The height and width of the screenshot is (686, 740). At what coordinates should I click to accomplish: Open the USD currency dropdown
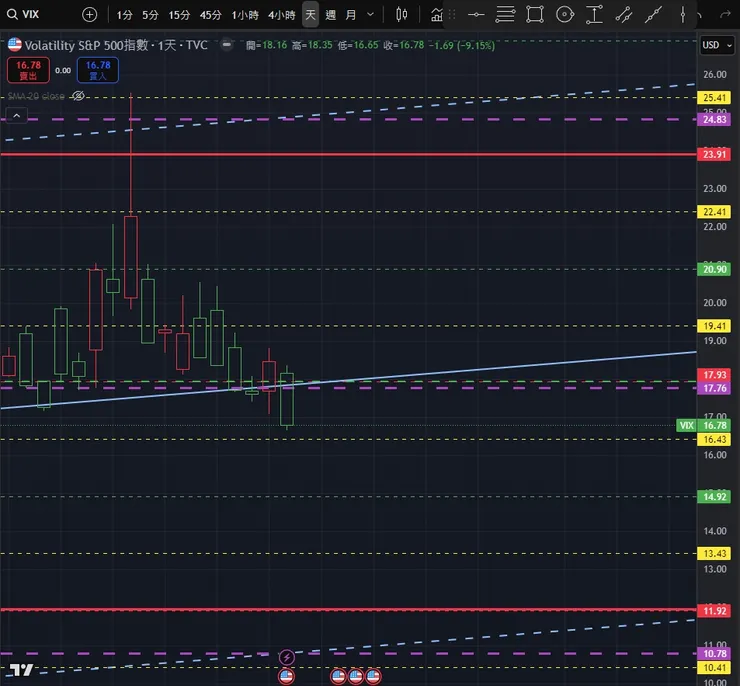pos(714,45)
